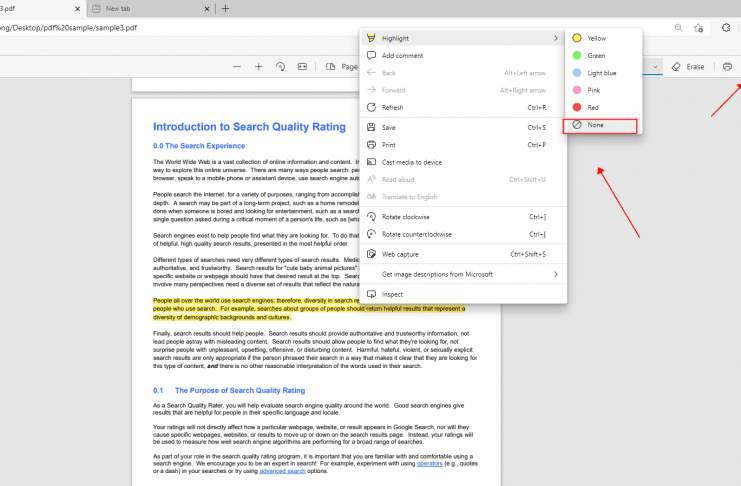Select Save in the context menu
This screenshot has width=741, height=486.
pos(463,127)
